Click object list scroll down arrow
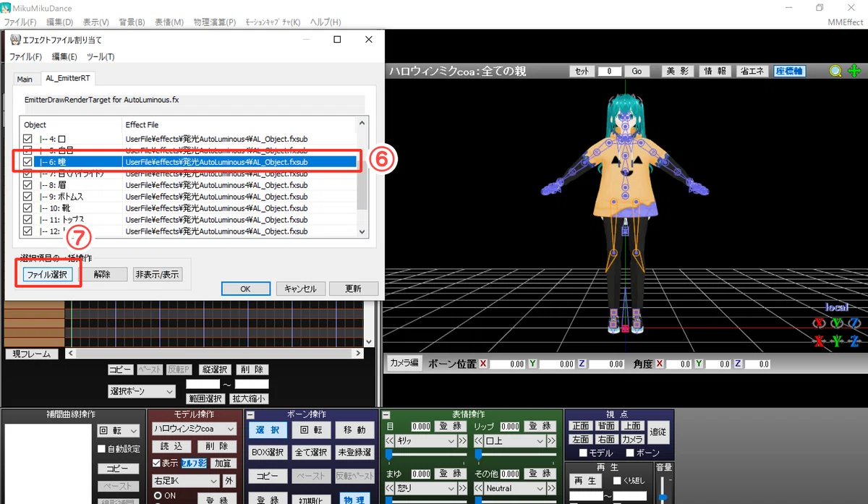 coord(363,232)
